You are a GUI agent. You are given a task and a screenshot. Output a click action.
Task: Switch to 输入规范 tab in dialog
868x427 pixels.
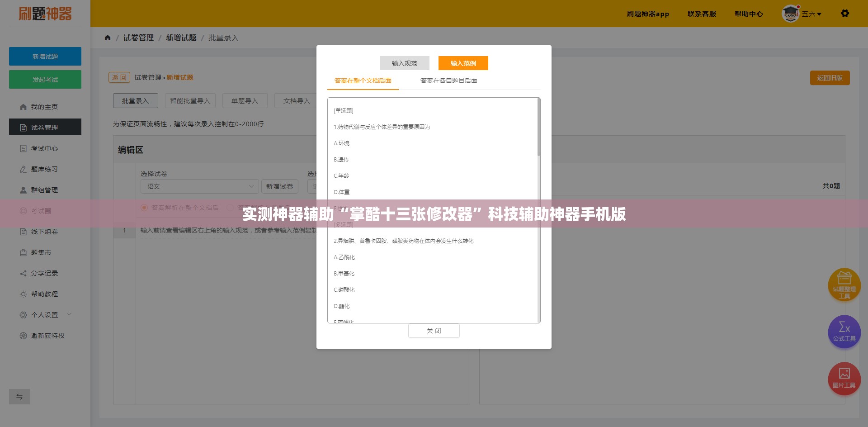pos(405,63)
